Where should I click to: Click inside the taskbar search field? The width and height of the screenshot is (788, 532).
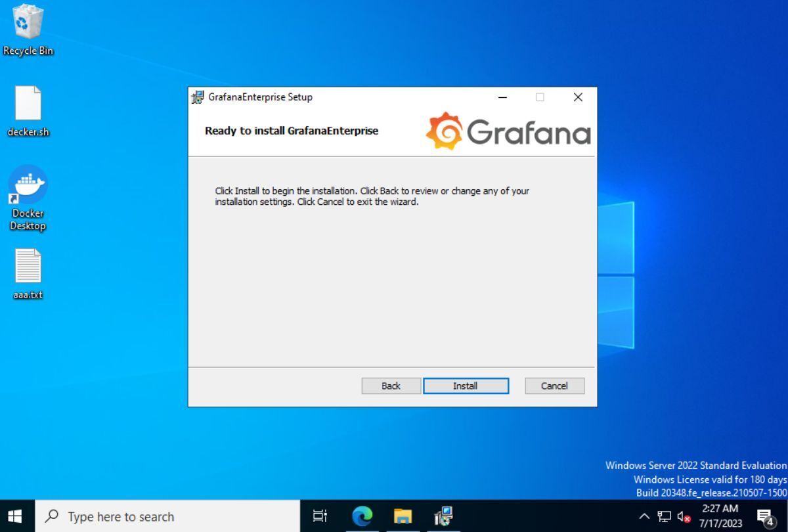pyautogui.click(x=164, y=516)
